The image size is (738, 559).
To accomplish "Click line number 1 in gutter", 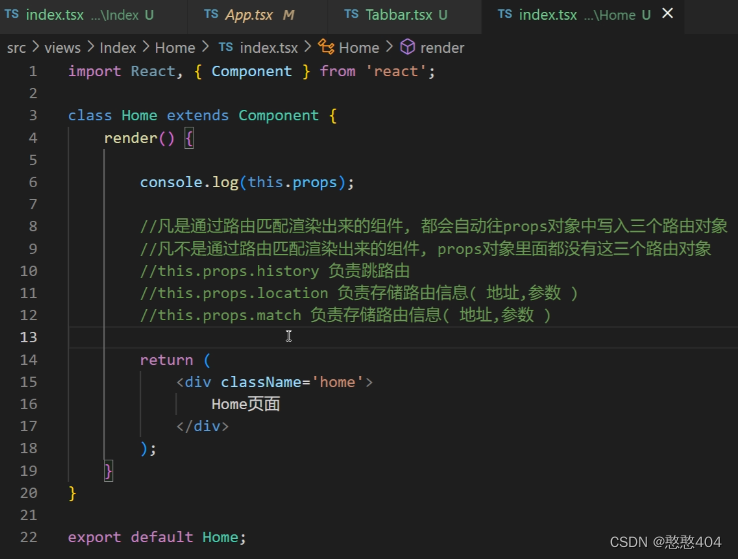I will (x=32, y=71).
